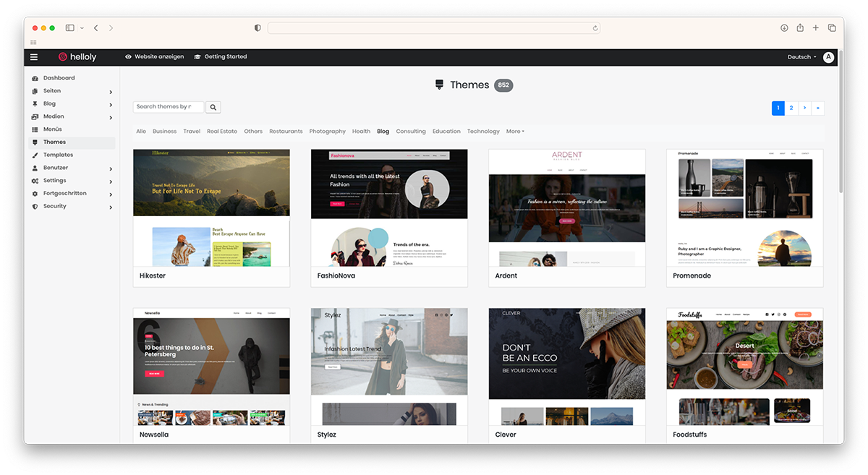Focus the Search themes input field
Image resolution: width=868 pixels, height=475 pixels.
pos(169,107)
